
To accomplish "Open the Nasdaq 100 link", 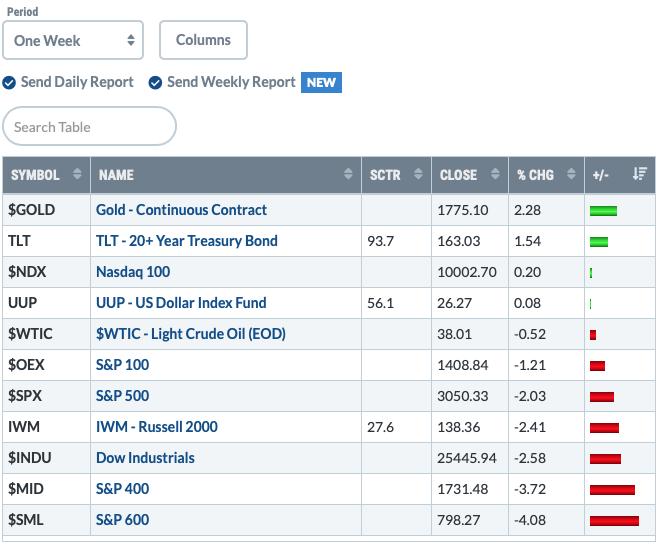I will (133, 272).
